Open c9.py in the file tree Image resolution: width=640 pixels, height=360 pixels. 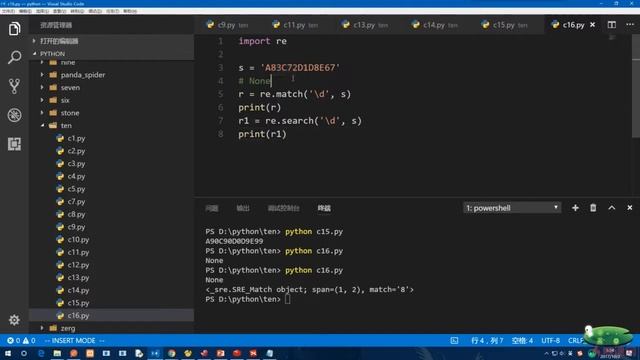tap(112, 227)
